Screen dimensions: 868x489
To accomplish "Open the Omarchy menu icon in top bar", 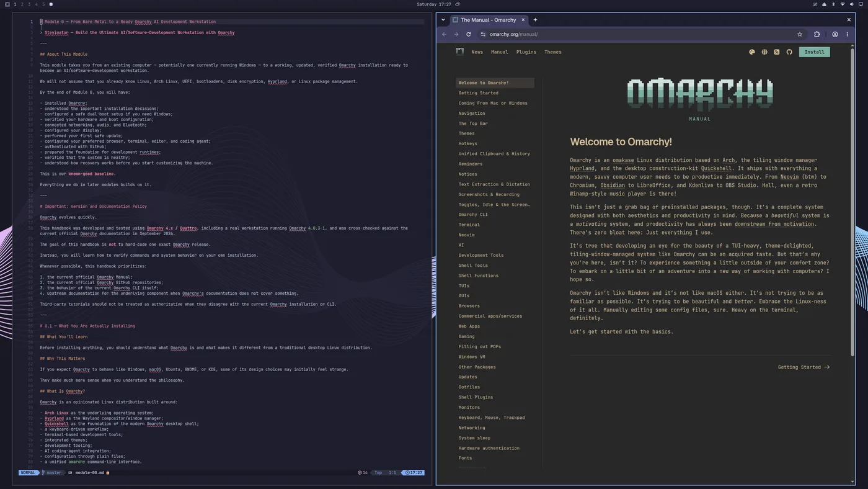I will pyautogui.click(x=7, y=4).
